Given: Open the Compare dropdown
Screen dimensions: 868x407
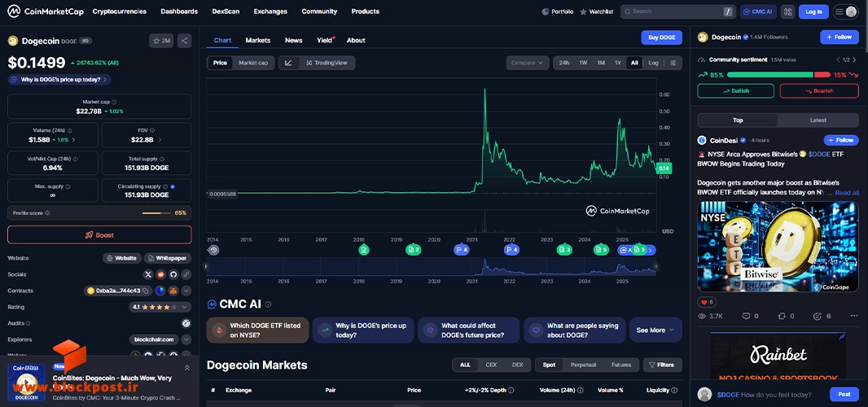Looking at the screenshot, I should coord(528,63).
